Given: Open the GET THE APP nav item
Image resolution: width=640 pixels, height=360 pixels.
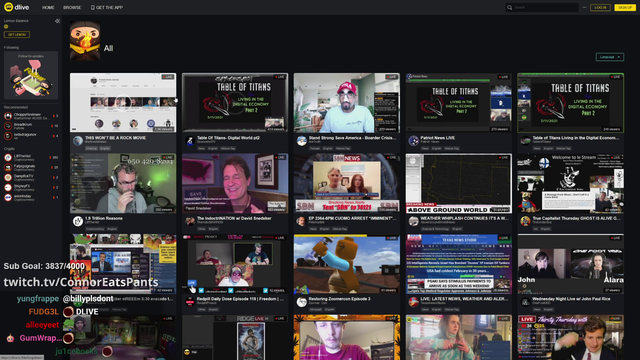Looking at the screenshot, I should pyautogui.click(x=109, y=7).
